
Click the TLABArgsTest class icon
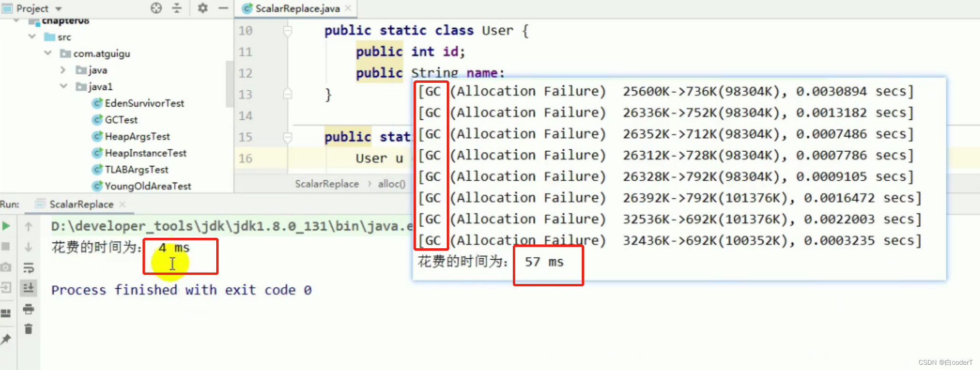pos(98,170)
